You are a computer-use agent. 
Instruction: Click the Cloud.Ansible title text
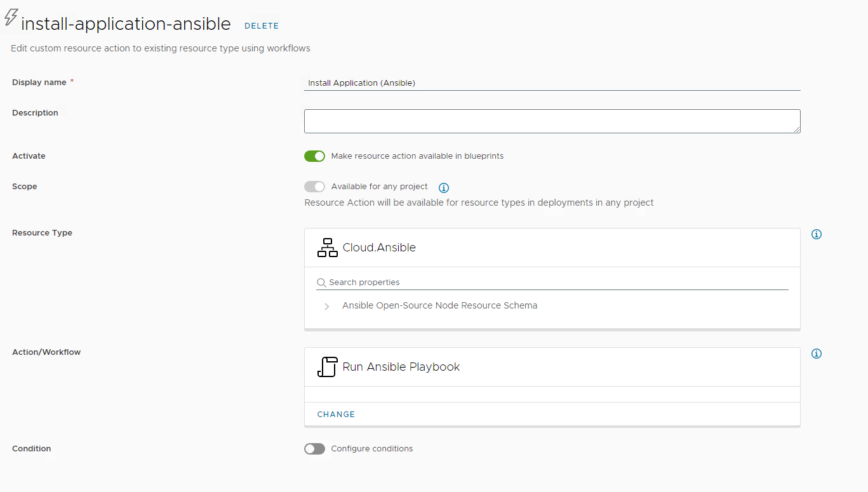coord(379,248)
